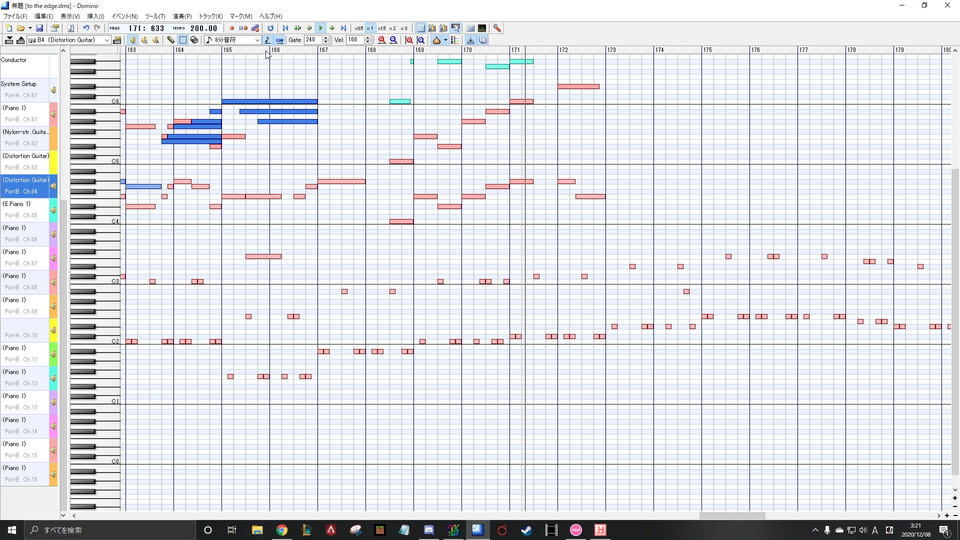Click the green monitor display icon
The width and height of the screenshot is (960, 540).
[x=482, y=28]
